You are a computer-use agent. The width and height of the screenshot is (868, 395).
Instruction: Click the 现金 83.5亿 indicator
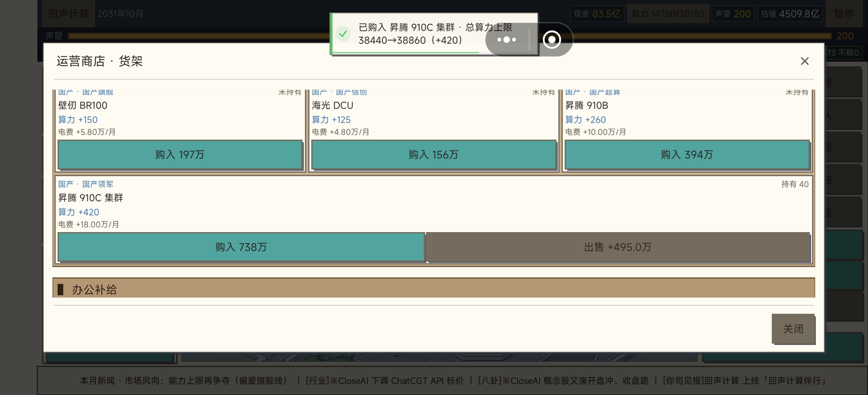[x=597, y=14]
